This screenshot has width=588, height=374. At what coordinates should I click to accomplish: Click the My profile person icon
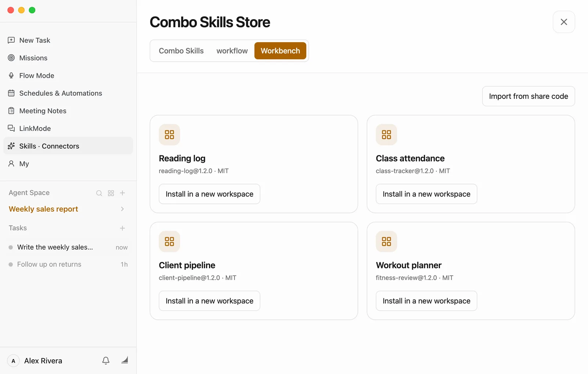click(x=11, y=163)
